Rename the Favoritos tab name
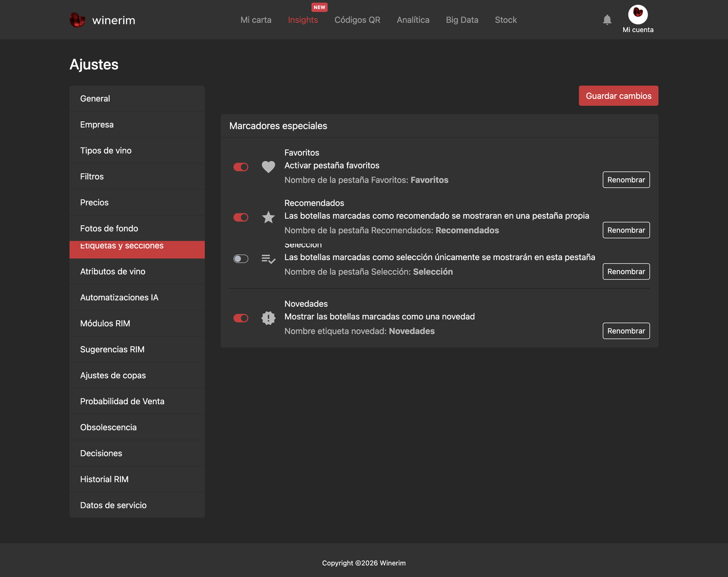The image size is (728, 577). [x=626, y=180]
